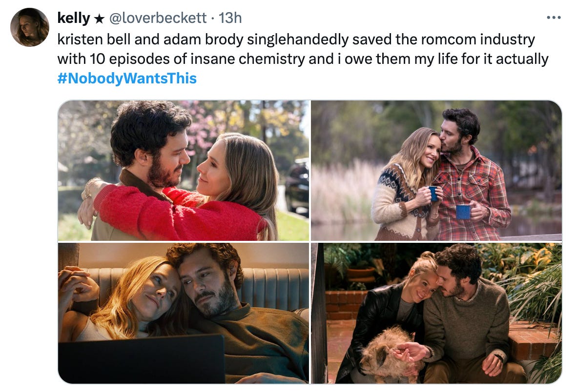This screenshot has width=576, height=392.
Task: Click the tweet text about the romcom industry
Action: click(x=303, y=49)
